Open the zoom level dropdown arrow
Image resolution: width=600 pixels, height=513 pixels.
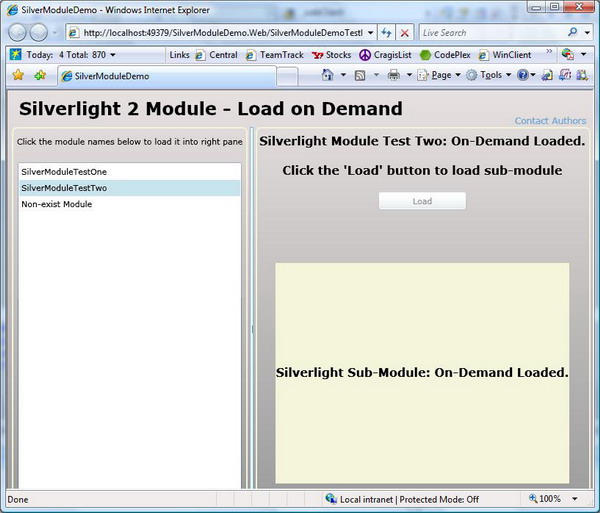tap(575, 499)
